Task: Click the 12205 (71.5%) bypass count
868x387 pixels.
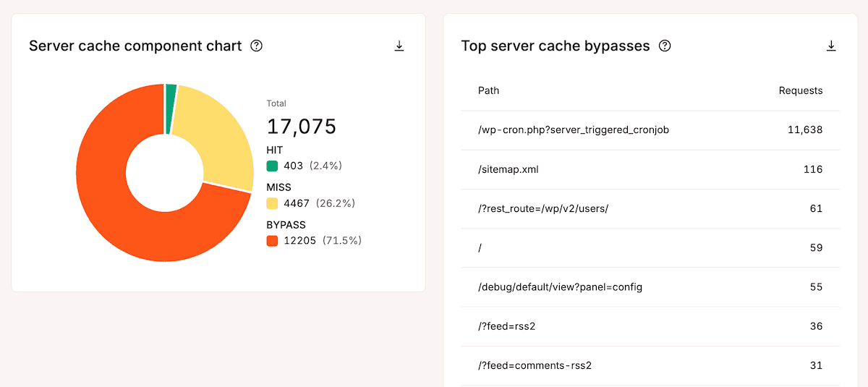Action: pyautogui.click(x=322, y=240)
